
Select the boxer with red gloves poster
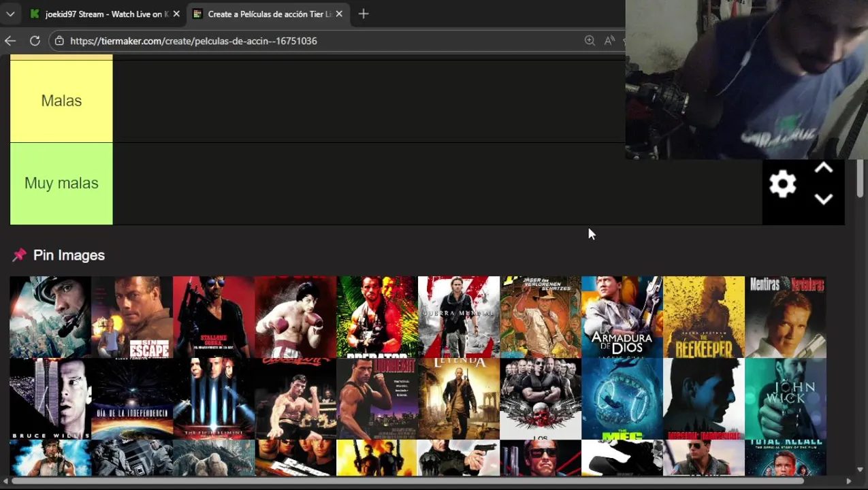tap(295, 317)
